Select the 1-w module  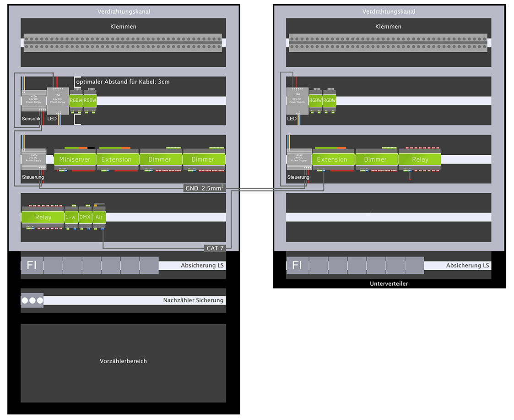(x=70, y=217)
